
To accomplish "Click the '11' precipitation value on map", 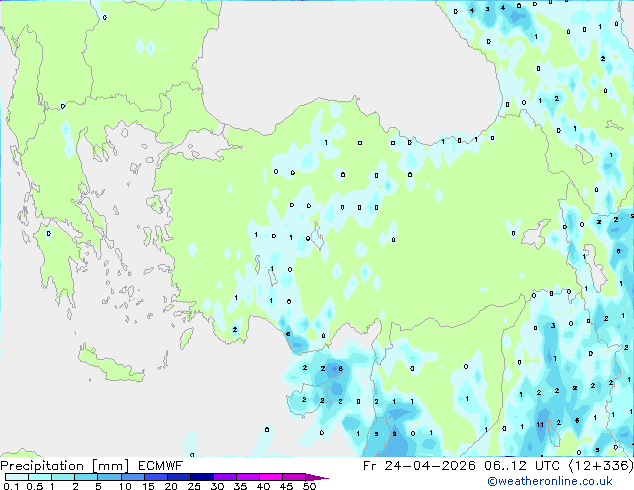I will [x=540, y=425].
